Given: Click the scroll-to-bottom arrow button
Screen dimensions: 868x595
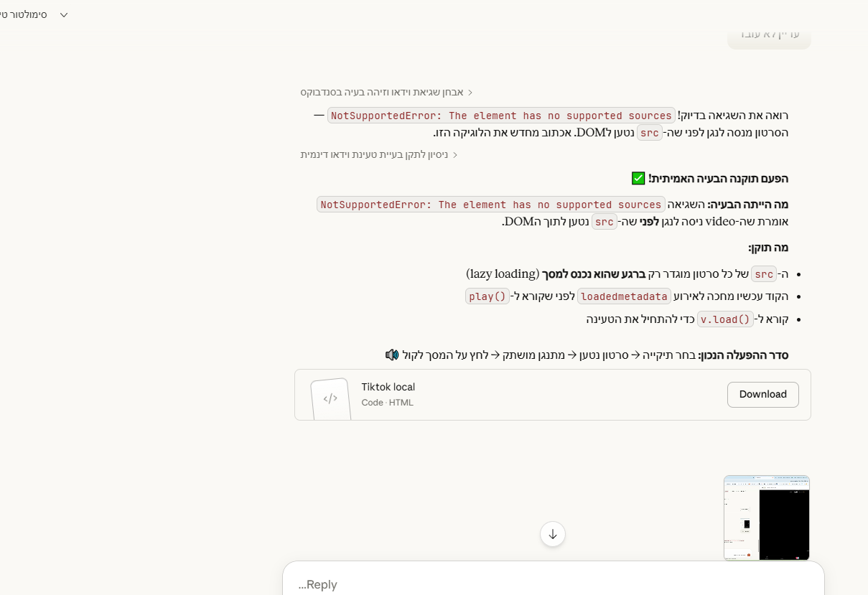Looking at the screenshot, I should click(553, 534).
